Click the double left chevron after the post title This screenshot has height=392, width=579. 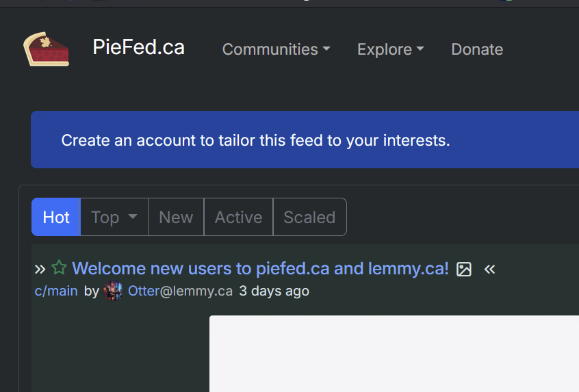(489, 269)
